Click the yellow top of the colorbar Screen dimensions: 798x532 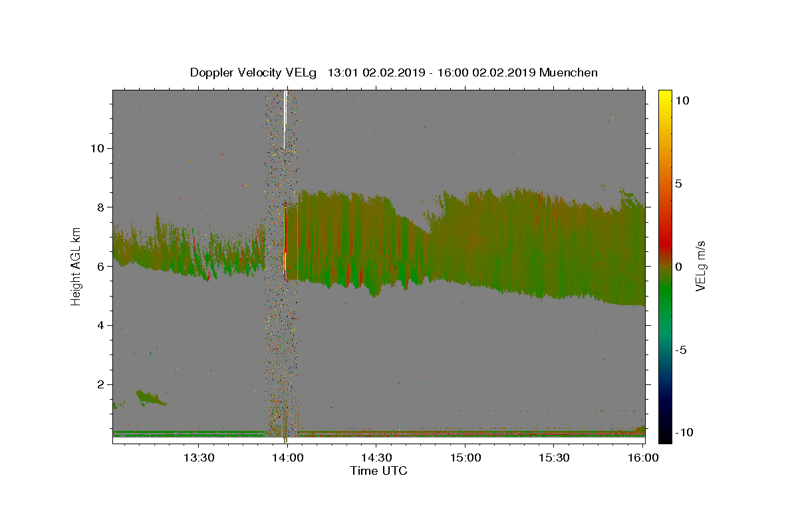[665, 96]
